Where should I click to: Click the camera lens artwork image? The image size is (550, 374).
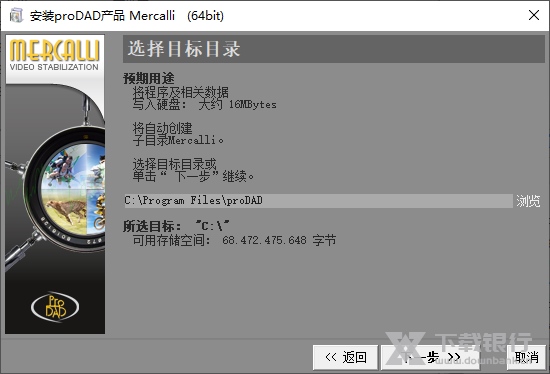65,188
